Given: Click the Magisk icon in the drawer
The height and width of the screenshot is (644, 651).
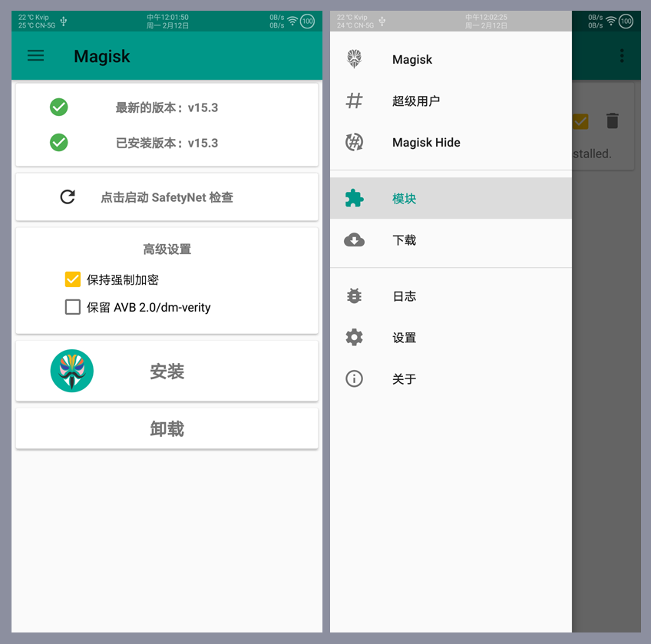Looking at the screenshot, I should click(x=354, y=59).
